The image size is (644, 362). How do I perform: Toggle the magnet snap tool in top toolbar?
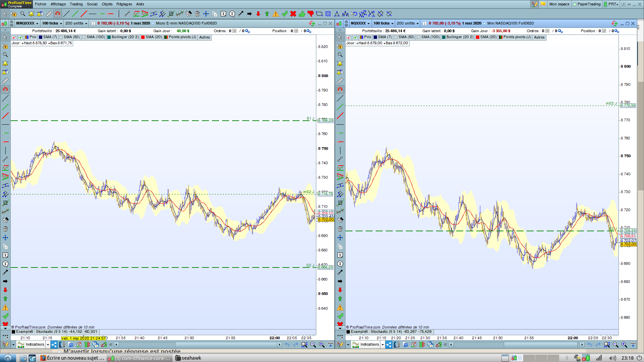coord(58,14)
